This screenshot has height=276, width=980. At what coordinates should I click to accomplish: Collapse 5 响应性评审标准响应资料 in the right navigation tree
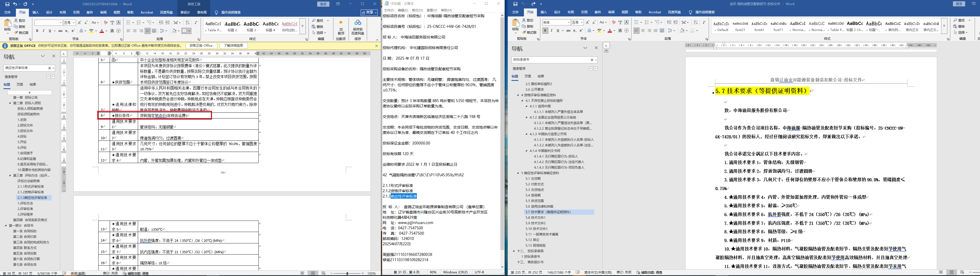click(x=518, y=173)
